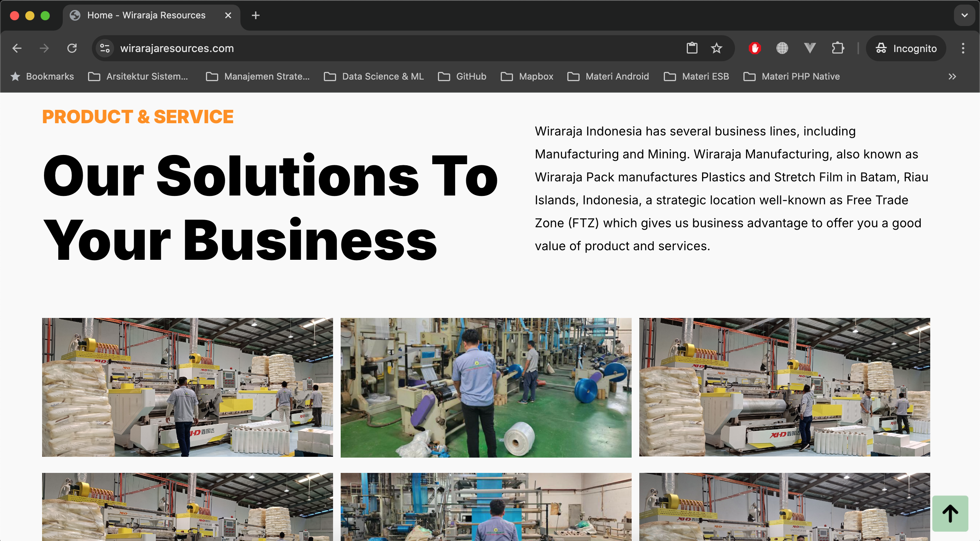Open the Materi ESB bookmark folder
The image size is (980, 541).
tap(697, 77)
